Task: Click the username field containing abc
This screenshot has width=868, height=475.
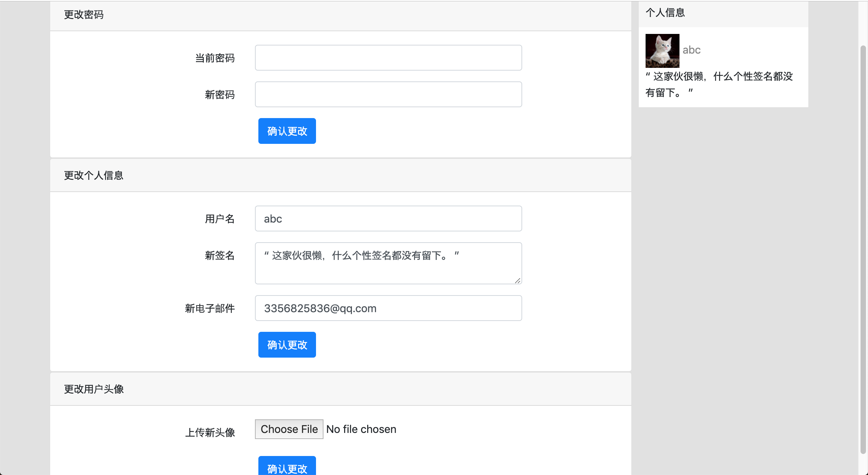Action: pos(388,218)
